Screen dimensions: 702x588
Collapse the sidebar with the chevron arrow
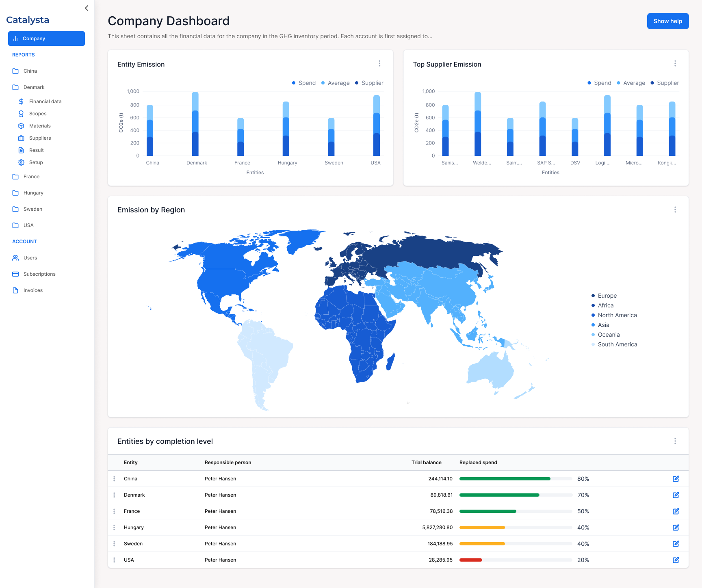point(87,8)
